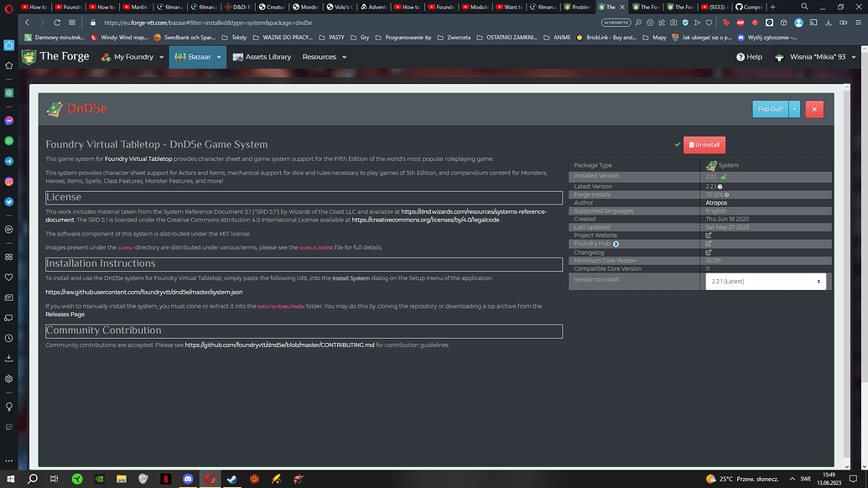Open GitHub CONTRIBUTING.md link
Viewport: 868px width, 488px height.
(x=279, y=345)
